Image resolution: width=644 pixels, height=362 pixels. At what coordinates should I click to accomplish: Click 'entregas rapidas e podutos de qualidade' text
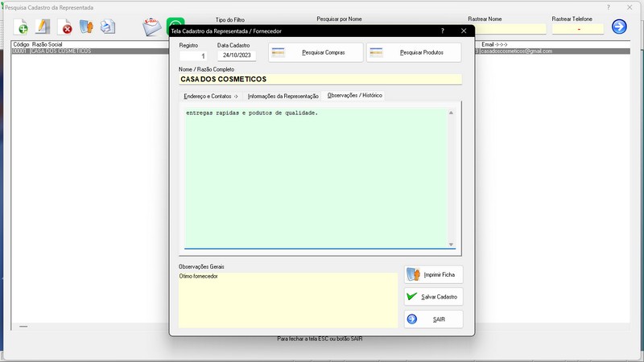pos(252,113)
